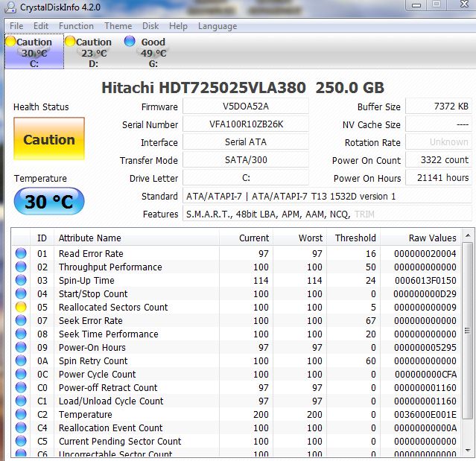
Task: Click the attribute list vertical scrollbar thumb
Action: point(468,330)
